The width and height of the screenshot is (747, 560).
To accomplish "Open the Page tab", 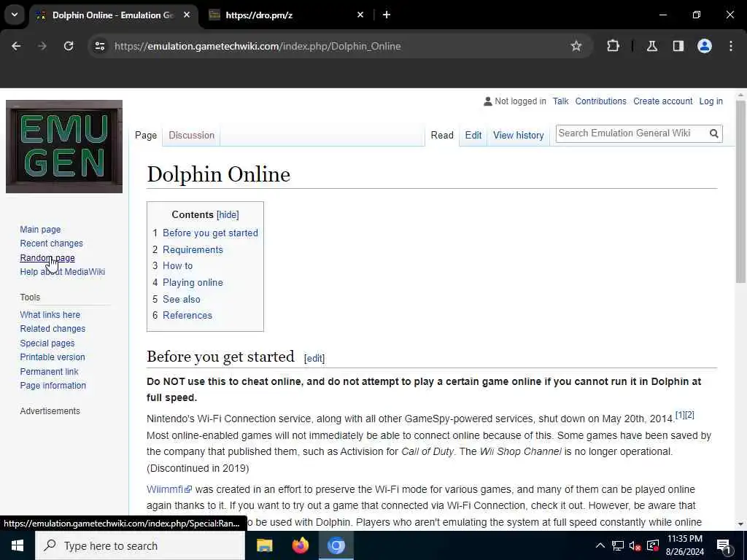I will [x=146, y=135].
